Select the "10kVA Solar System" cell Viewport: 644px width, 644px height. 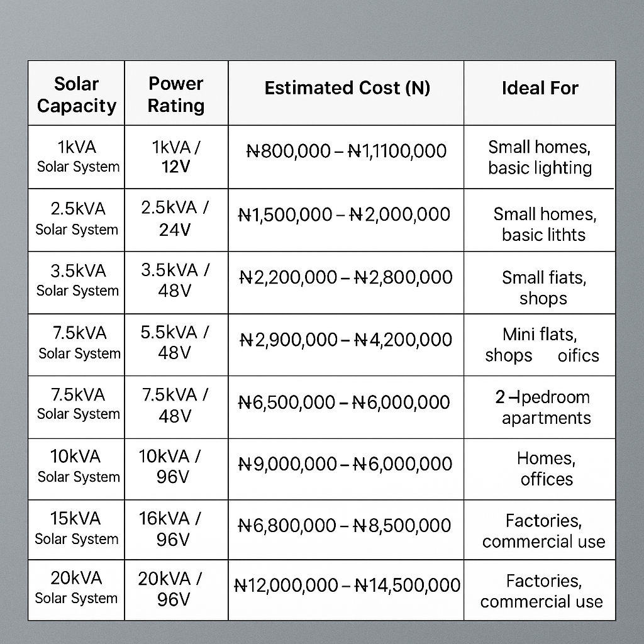(x=78, y=466)
